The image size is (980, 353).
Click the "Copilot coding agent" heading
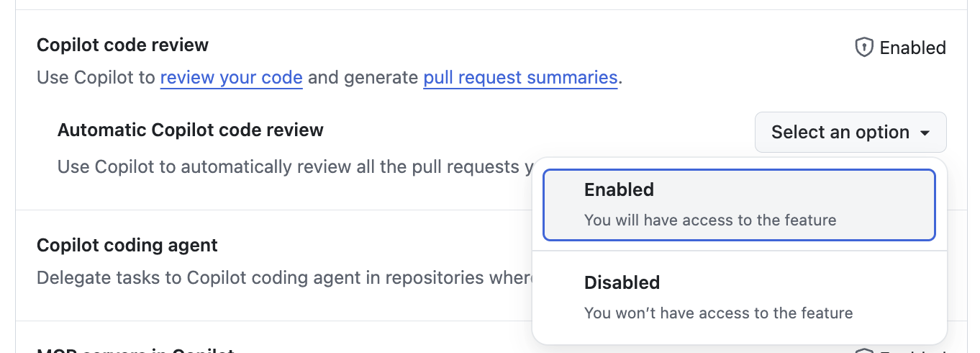[127, 245]
